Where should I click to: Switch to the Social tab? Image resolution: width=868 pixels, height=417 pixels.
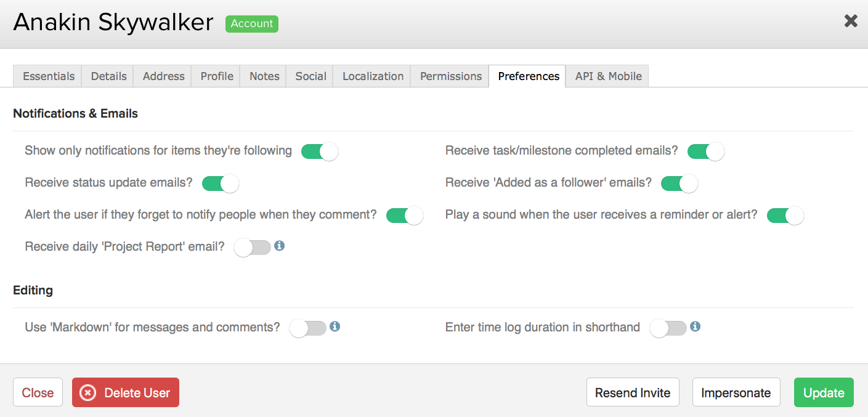310,76
